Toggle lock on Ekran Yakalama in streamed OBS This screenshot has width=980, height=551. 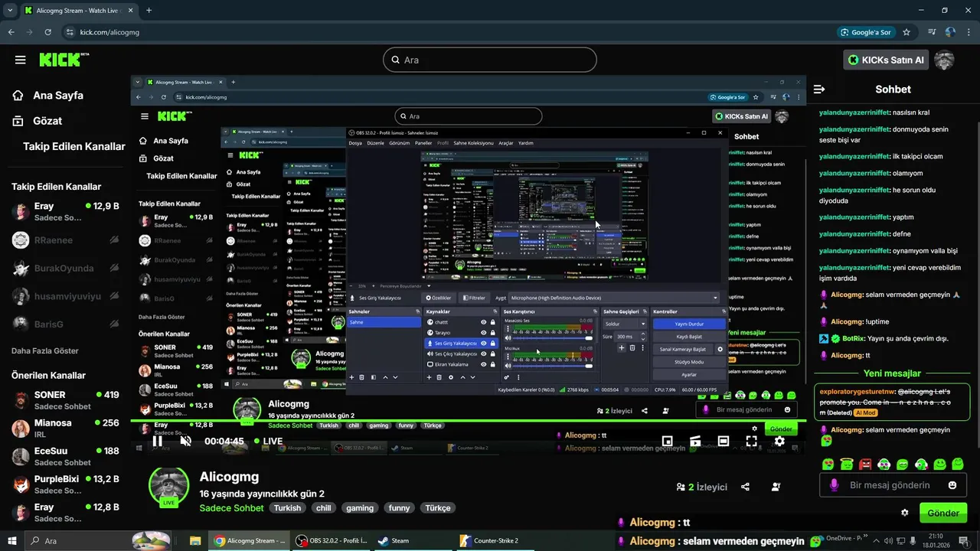492,364
